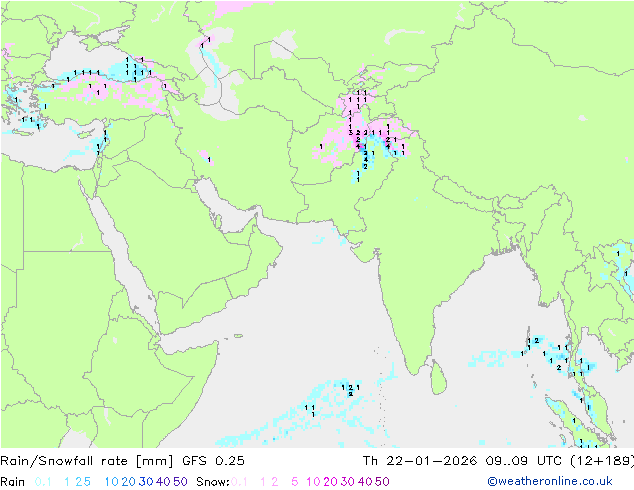Screen dimensions: 634x490
Task: Pick the snow legend 5 color value
Action: [294, 482]
